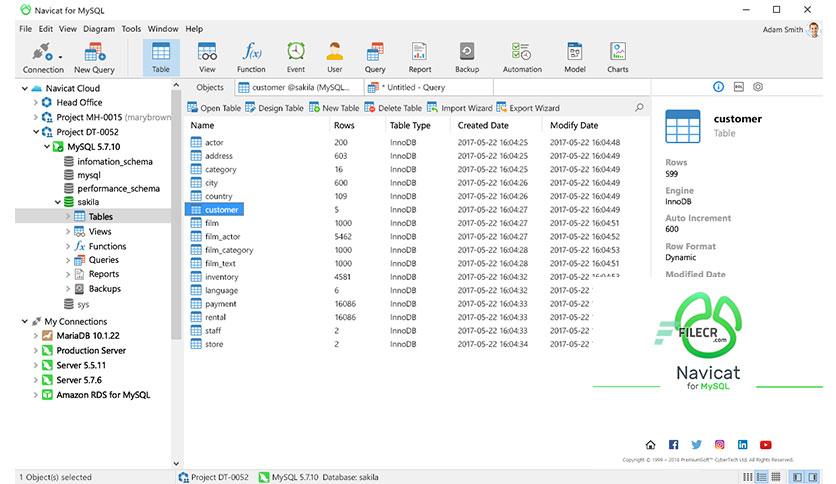Expand the Functions node

tap(68, 246)
